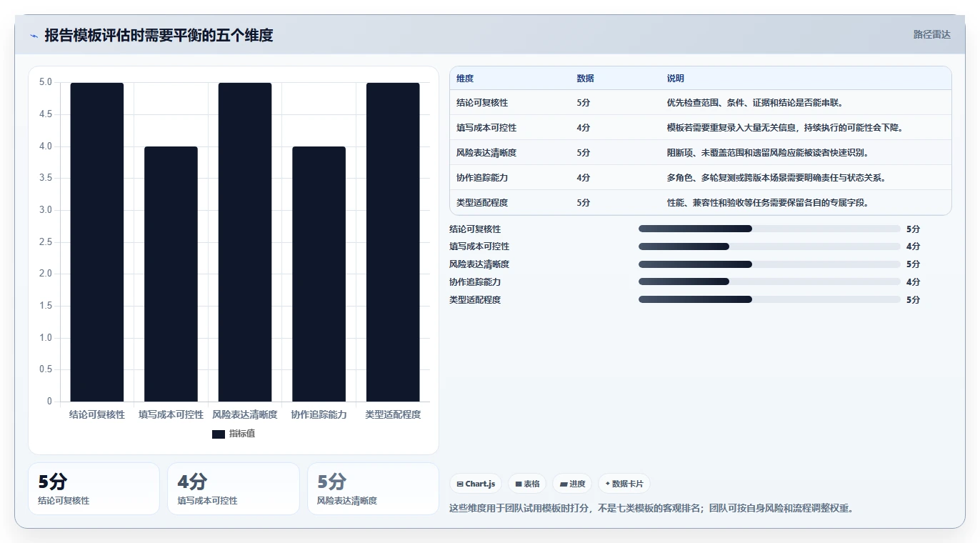Click the description starting 模板若需要重复录入
The width and height of the screenshot is (980, 543).
[786, 128]
